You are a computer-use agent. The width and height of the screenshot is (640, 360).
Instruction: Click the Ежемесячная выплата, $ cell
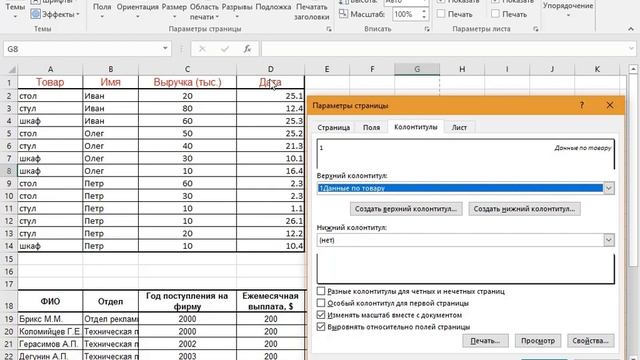pos(271,301)
